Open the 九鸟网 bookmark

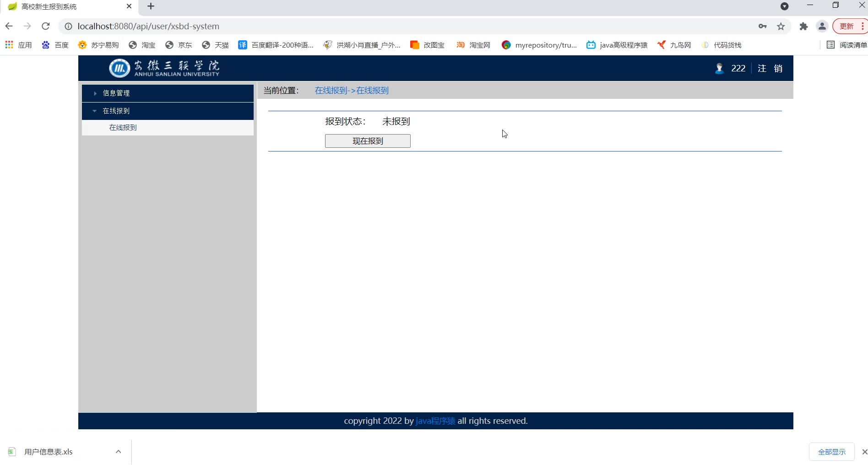674,45
